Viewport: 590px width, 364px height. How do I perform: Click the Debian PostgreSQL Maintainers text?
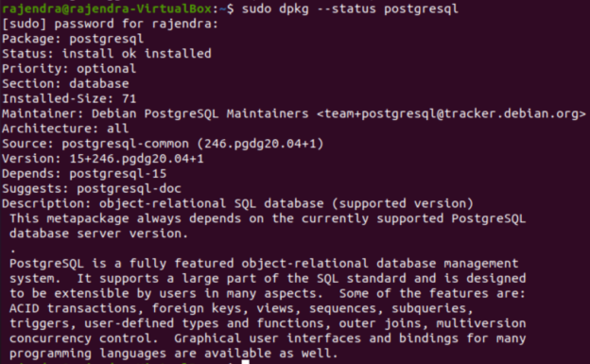point(200,113)
